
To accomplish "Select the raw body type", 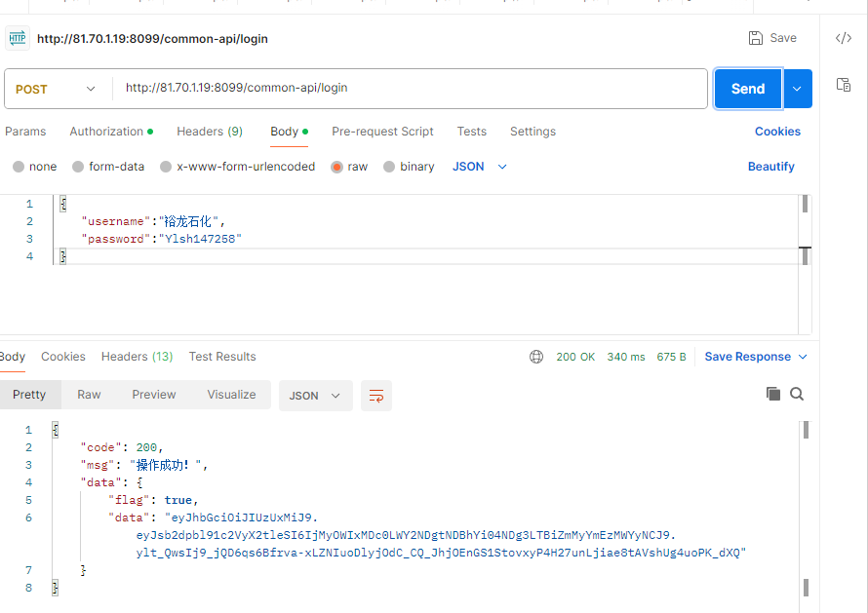I will 349,167.
